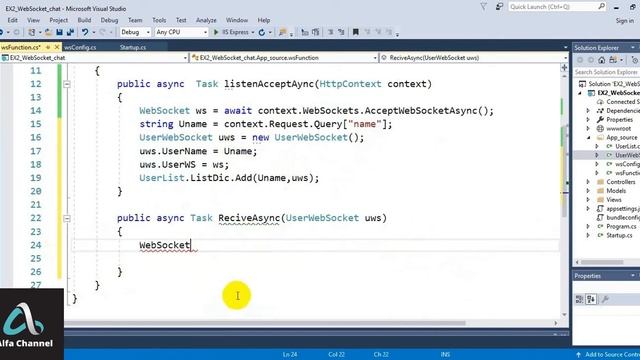Open the wsFunction class navigation dropdown
The width and height of the screenshot is (640, 360).
point(375,58)
